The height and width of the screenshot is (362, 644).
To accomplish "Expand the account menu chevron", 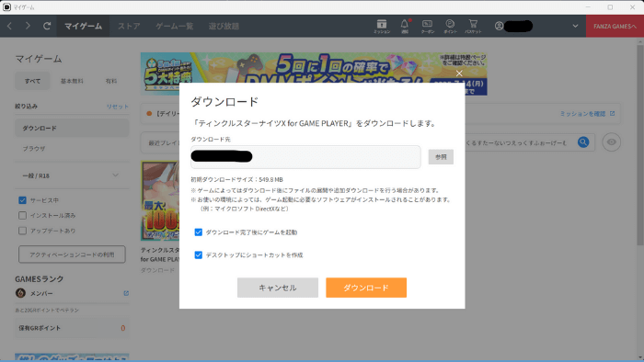I will tap(575, 26).
